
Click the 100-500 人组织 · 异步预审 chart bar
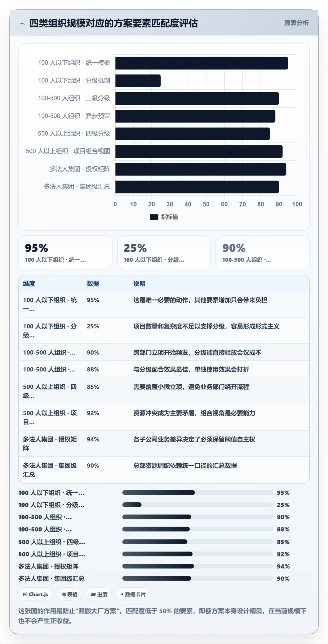click(x=195, y=116)
